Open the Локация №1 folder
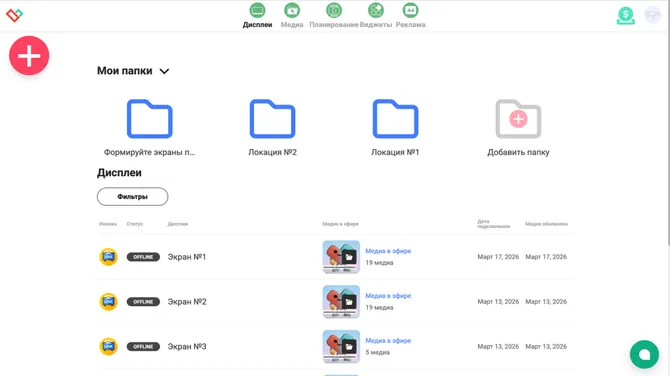 point(395,119)
